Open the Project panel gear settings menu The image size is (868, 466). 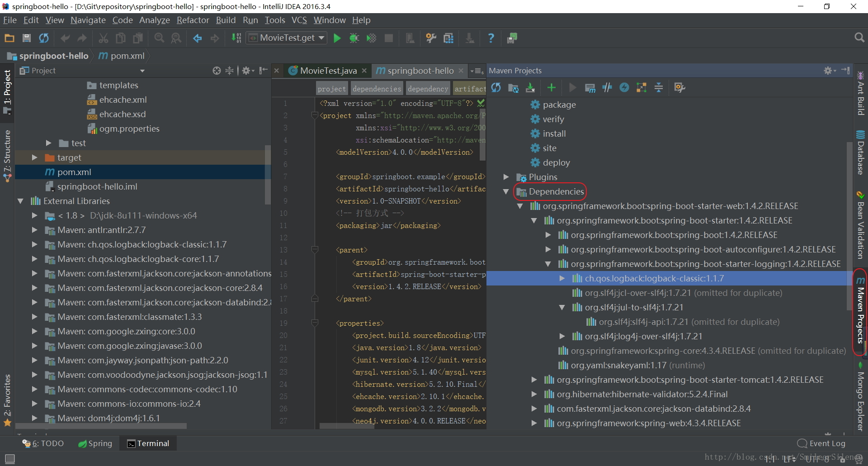click(248, 71)
